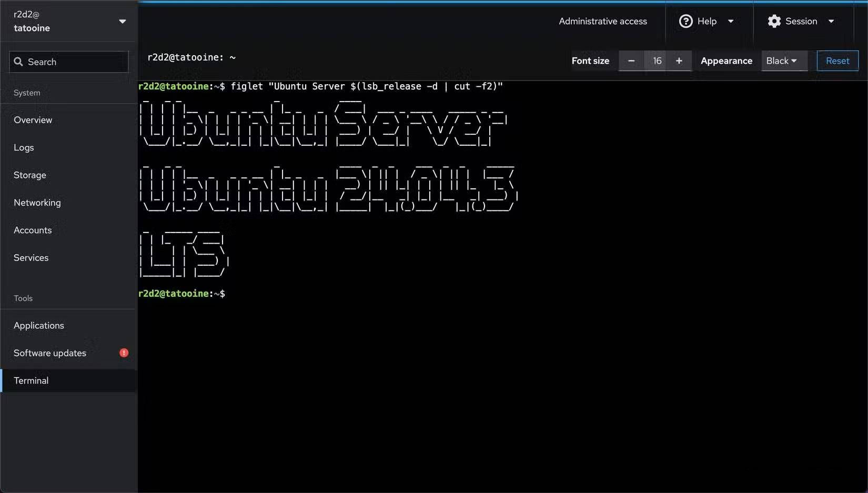Screen dimensions: 868x493
Task: Open Services from the sidebar
Action: 31,257
